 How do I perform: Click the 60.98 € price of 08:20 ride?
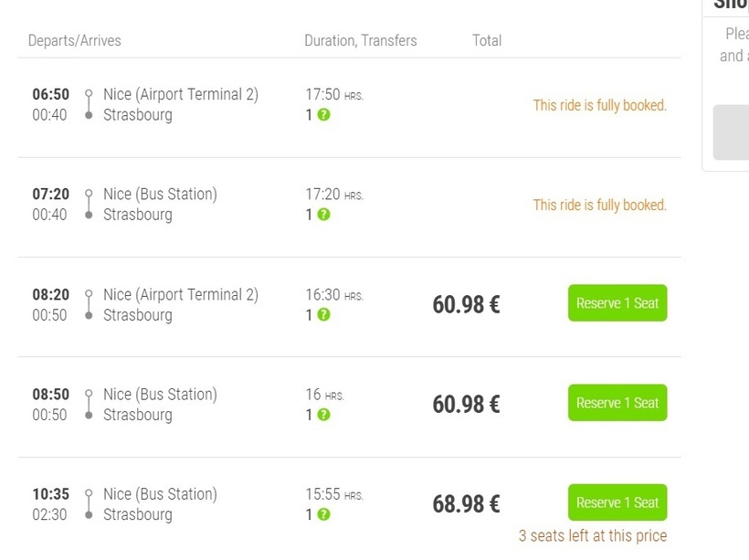point(466,304)
